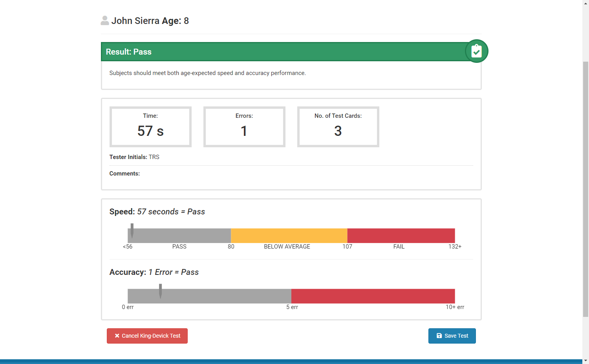Click the white cross glyph on the red button

[117, 336]
